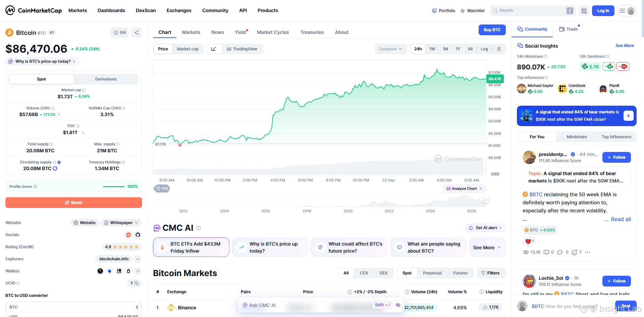Open the Market Cycles tab
Image resolution: width=644 pixels, height=317 pixels.
(x=273, y=32)
